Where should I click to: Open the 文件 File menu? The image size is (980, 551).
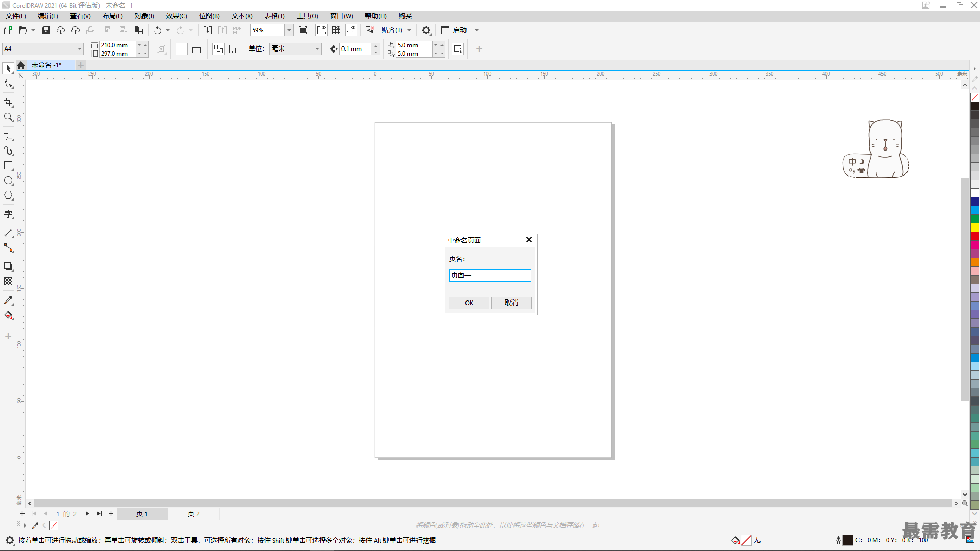click(x=15, y=16)
